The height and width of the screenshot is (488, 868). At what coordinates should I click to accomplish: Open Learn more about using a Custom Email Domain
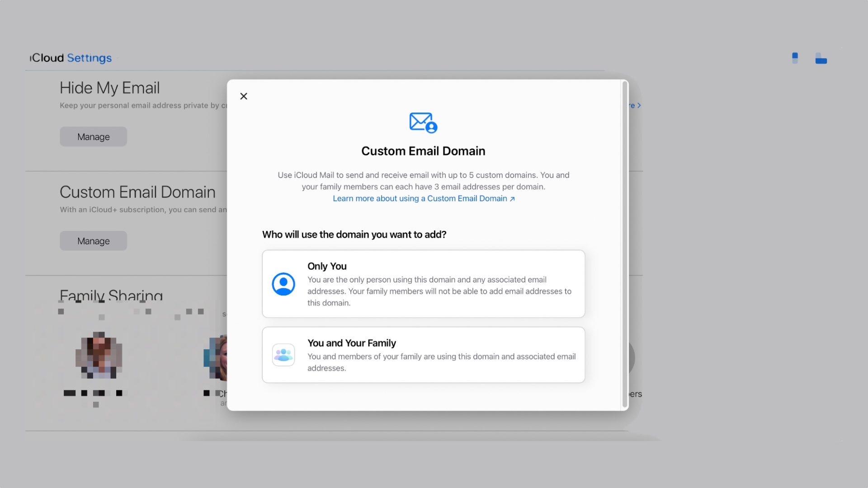tap(424, 198)
